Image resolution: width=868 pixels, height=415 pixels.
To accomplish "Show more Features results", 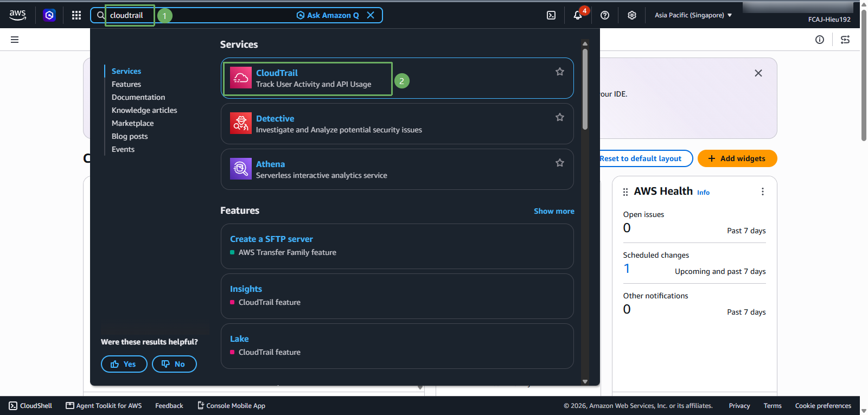I will [554, 211].
